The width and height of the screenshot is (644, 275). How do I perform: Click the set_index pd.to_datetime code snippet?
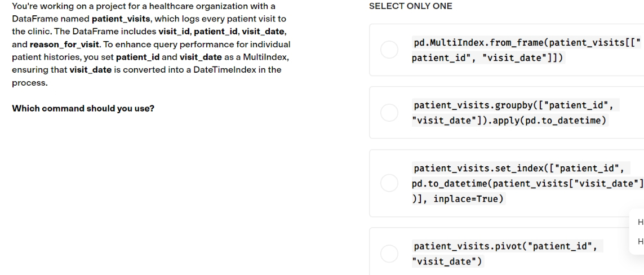pos(527,183)
